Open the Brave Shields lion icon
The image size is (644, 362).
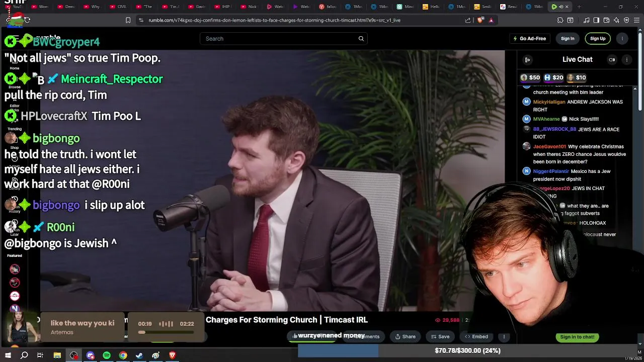tap(479, 20)
